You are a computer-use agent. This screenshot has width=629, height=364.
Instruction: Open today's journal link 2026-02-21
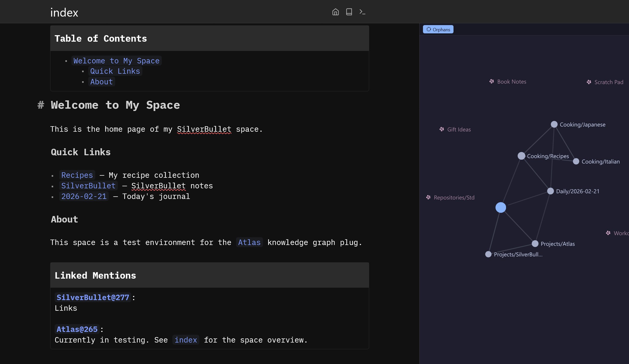[x=84, y=196]
